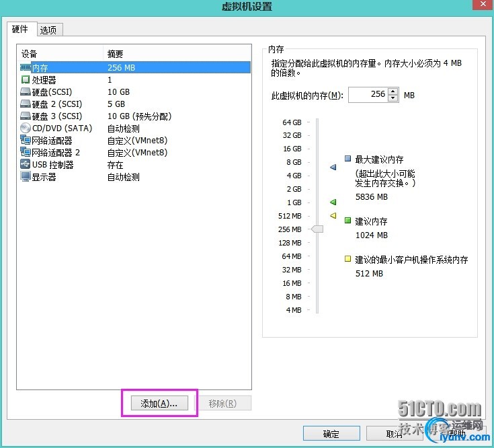Click the 10 GB (预先分配) summary value
The height and width of the screenshot is (448, 494).
pos(140,116)
